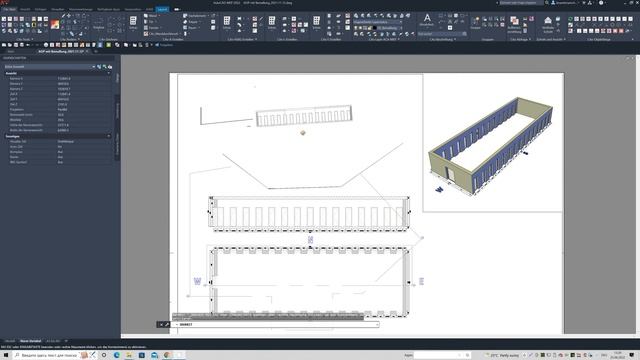Select the Layout ribbon tab

[162, 9]
